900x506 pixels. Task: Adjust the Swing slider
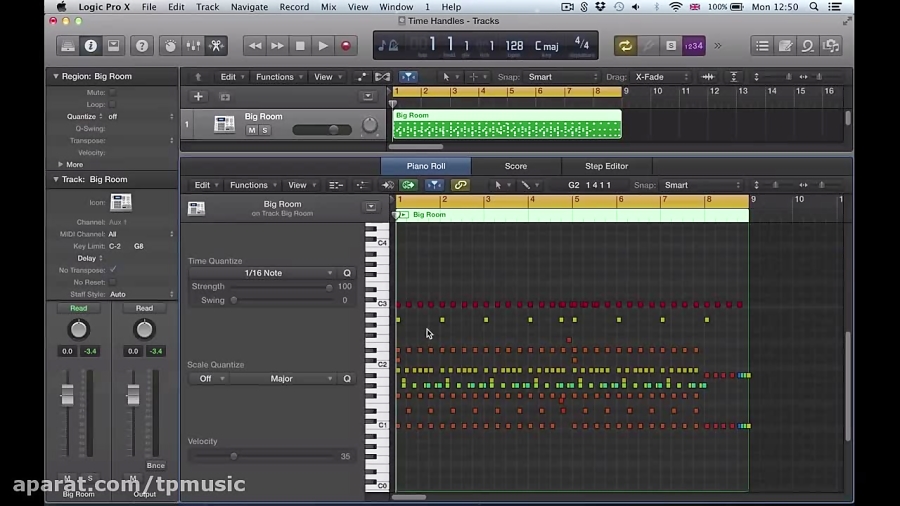click(234, 300)
